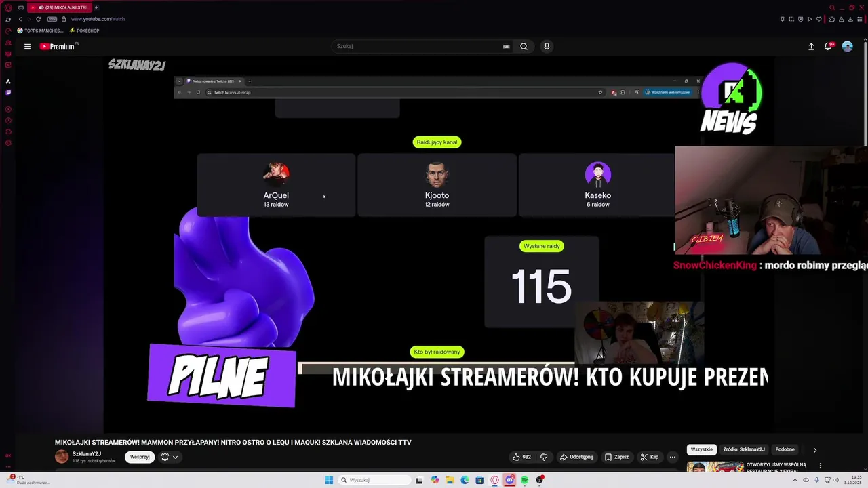Search open tabs with magnifier icon
Screen dimensions: 868x488
click(832, 7)
